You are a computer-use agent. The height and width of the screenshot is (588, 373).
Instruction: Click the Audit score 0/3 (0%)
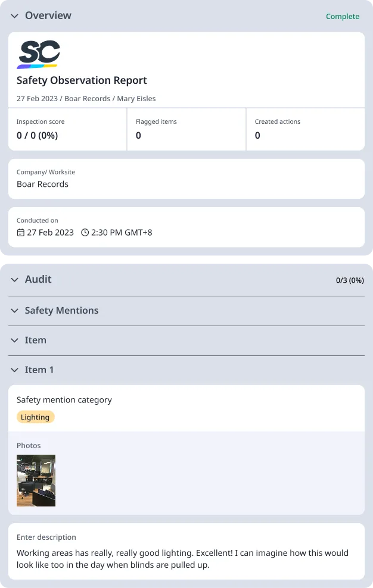(349, 280)
